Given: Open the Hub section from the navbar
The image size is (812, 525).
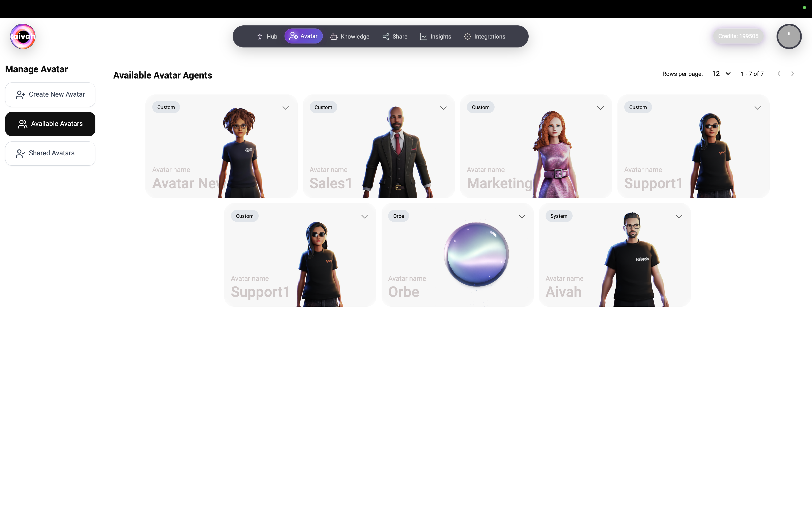Looking at the screenshot, I should pos(267,36).
